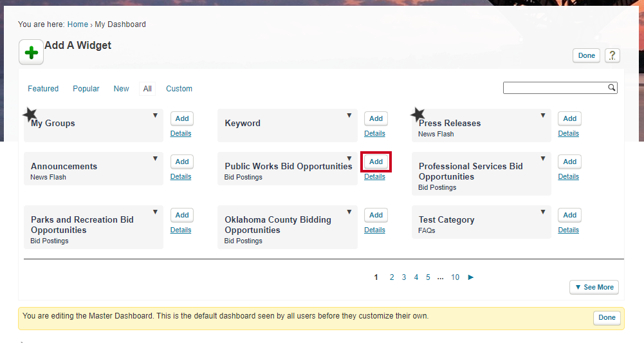Screen dimensions: 644x343
Task: View Details for My Groups
Action: pyautogui.click(x=181, y=133)
